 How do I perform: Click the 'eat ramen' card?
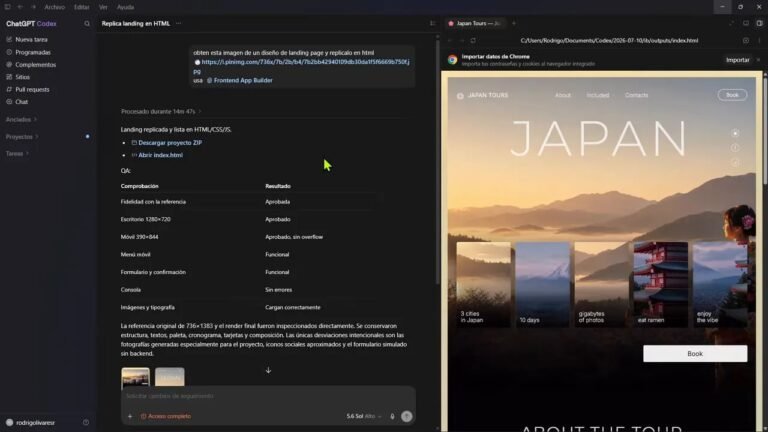tap(660, 284)
